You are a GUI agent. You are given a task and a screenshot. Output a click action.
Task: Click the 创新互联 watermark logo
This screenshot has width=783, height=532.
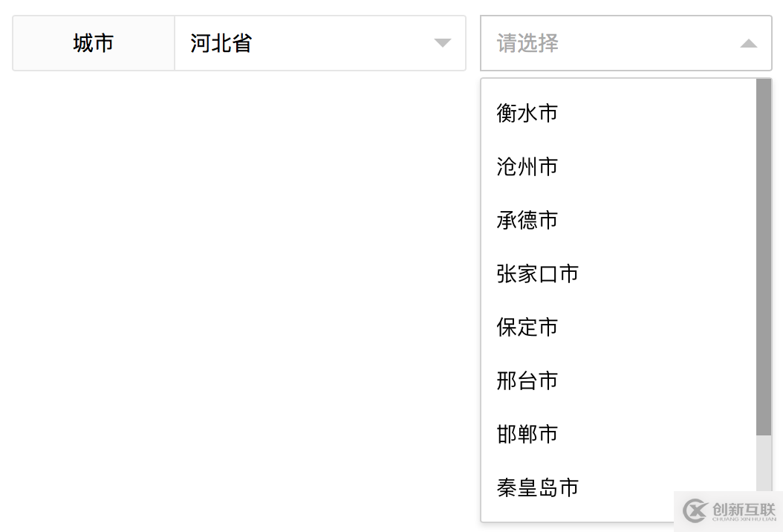pos(729,510)
